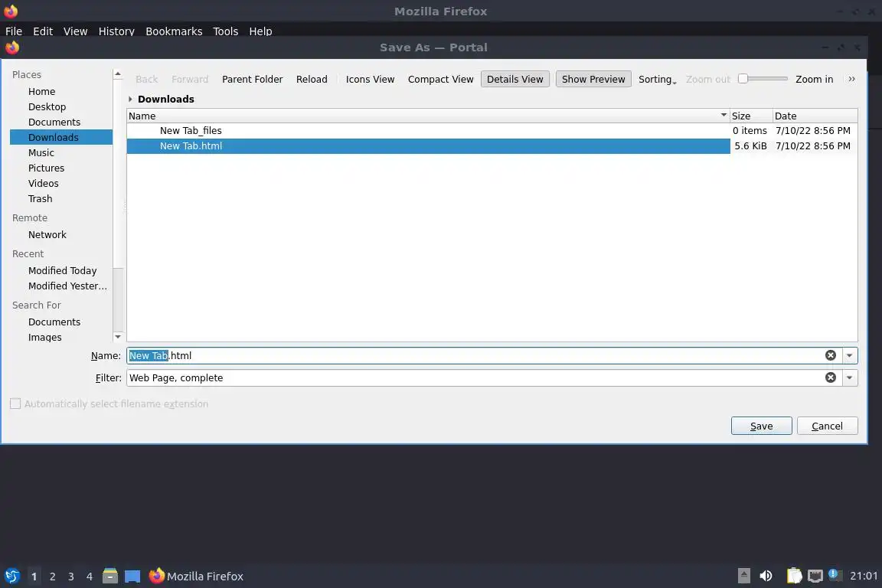Click the zoom slider handle

pyautogui.click(x=743, y=79)
